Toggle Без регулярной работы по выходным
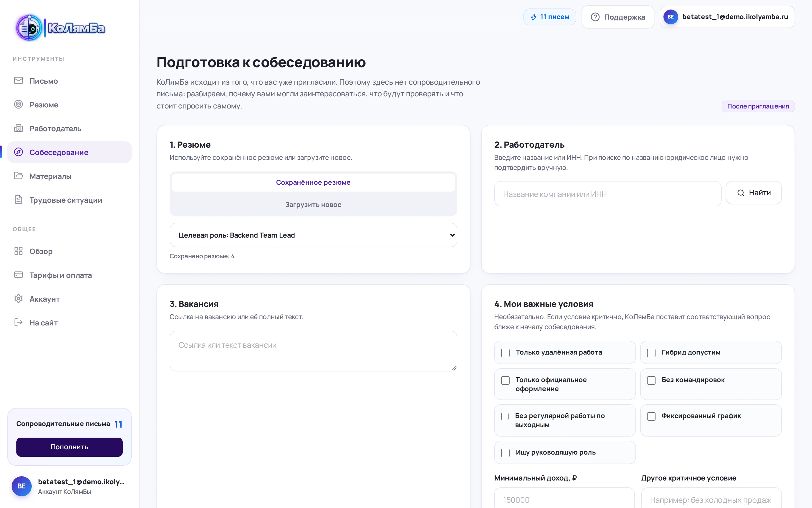 [x=505, y=416]
